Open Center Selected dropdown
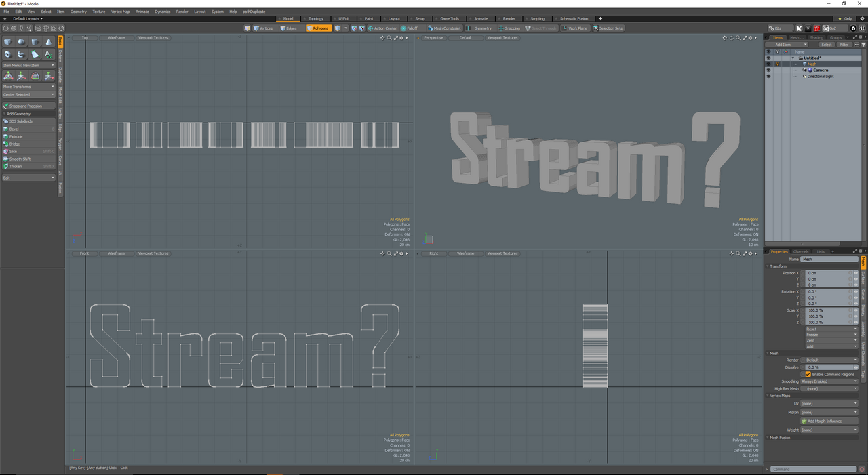The height and width of the screenshot is (475, 868). tap(28, 94)
